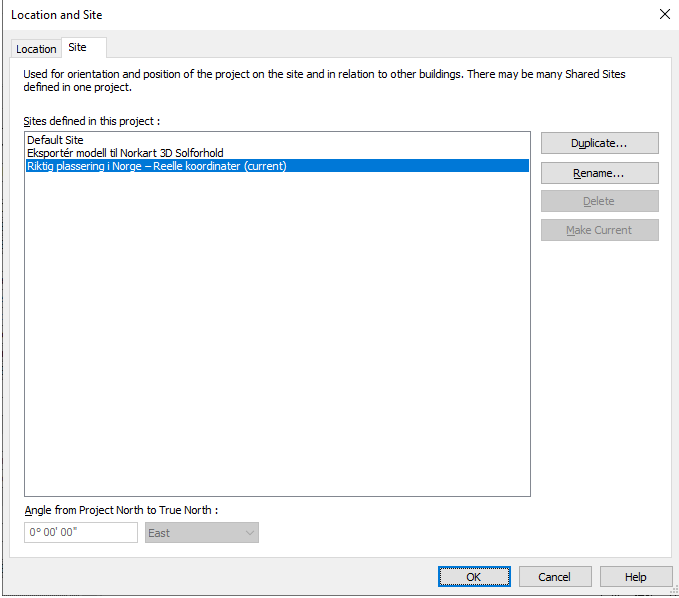Select the Eksportér modell til Norkart 3D Solforhold site
The width and height of the screenshot is (679, 598).
pos(125,153)
